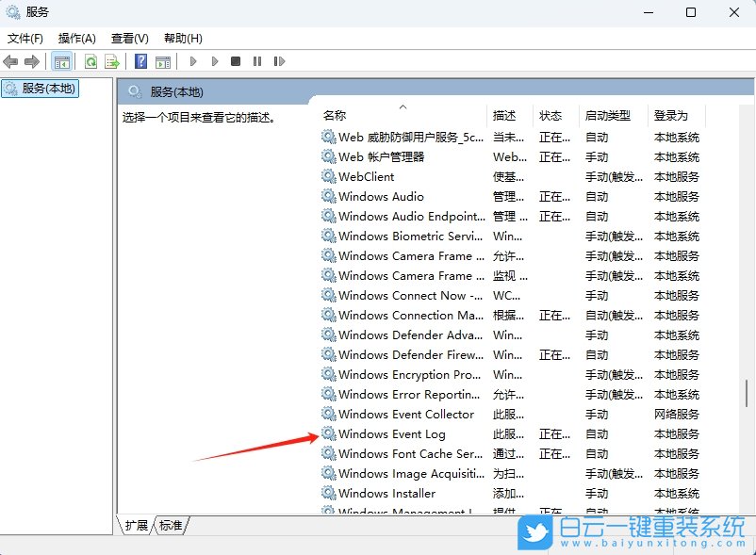Screen dimensions: 756x555
Task: Select 服务(本地) in the left tree
Action: [x=48, y=86]
